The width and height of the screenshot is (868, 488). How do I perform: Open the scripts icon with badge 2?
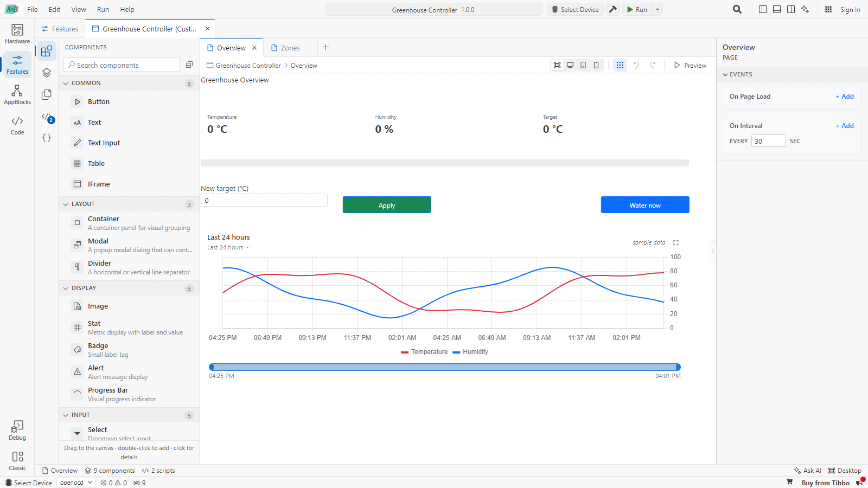(47, 117)
